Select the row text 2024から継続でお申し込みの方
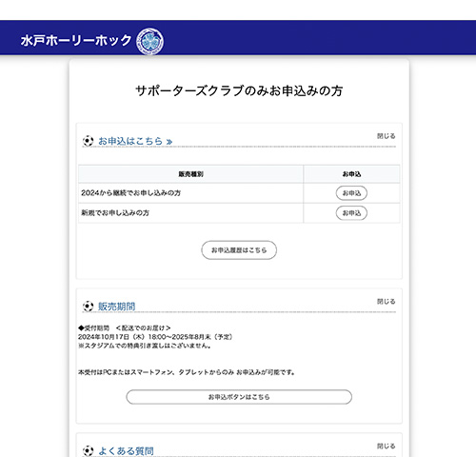Image resolution: width=476 pixels, height=476 pixels. (x=130, y=193)
